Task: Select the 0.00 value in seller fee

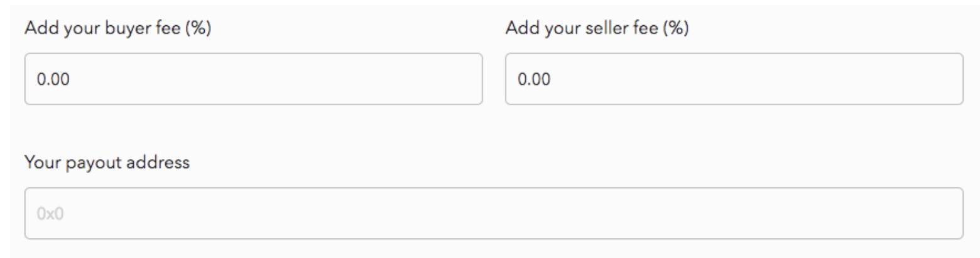Action: [533, 79]
